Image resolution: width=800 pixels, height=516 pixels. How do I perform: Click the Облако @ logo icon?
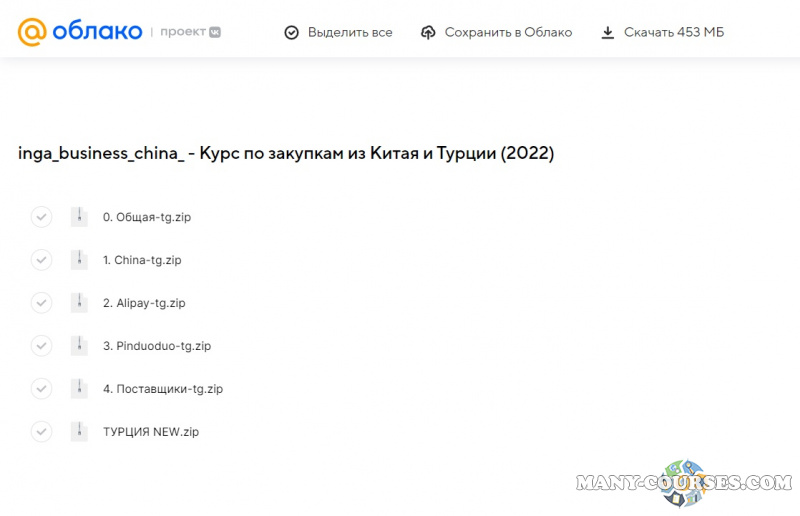pos(32,32)
